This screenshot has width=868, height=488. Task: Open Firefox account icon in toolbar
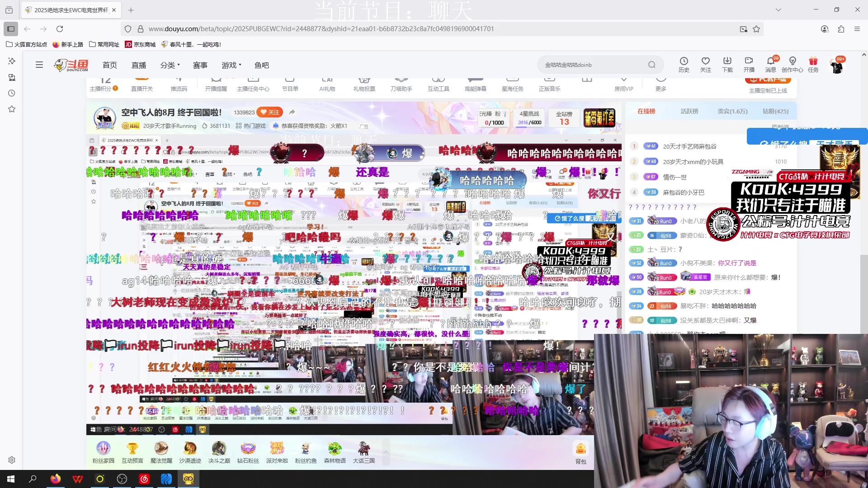[x=825, y=29]
